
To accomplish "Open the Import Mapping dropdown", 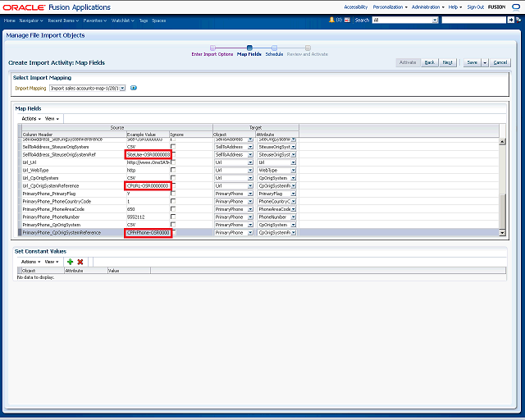I will point(122,88).
